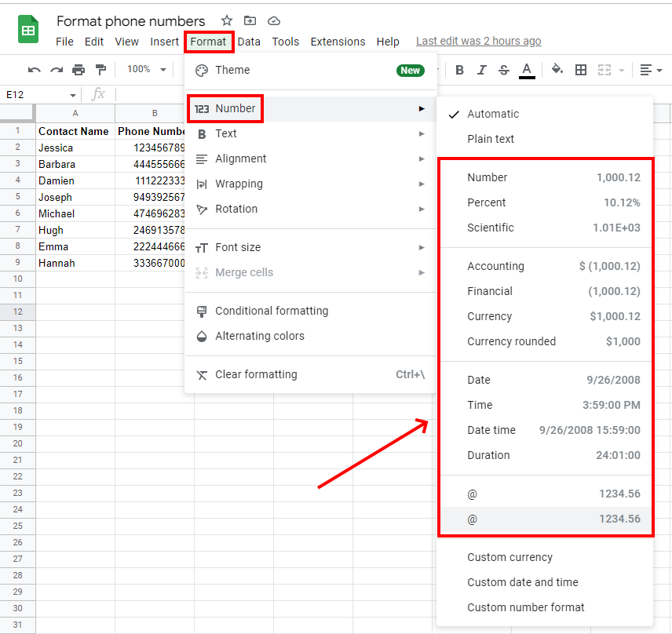The height and width of the screenshot is (634, 672).
Task: Open the text color picker
Action: (x=527, y=70)
